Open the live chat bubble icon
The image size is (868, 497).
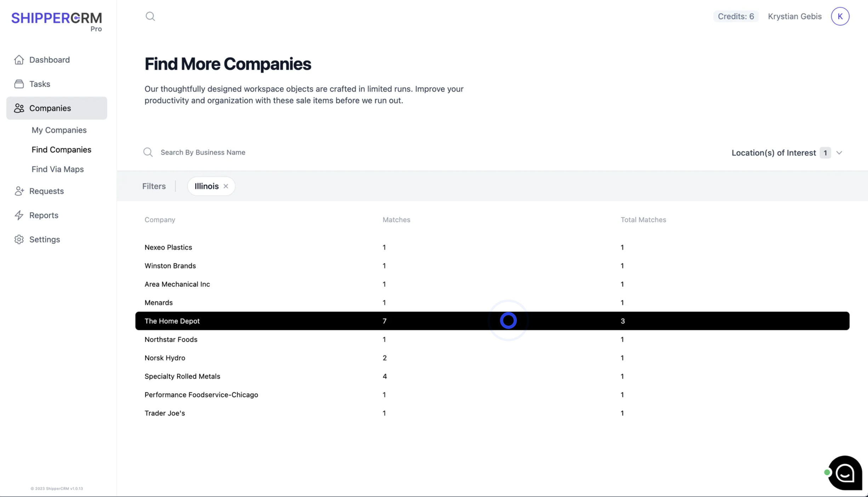(845, 473)
